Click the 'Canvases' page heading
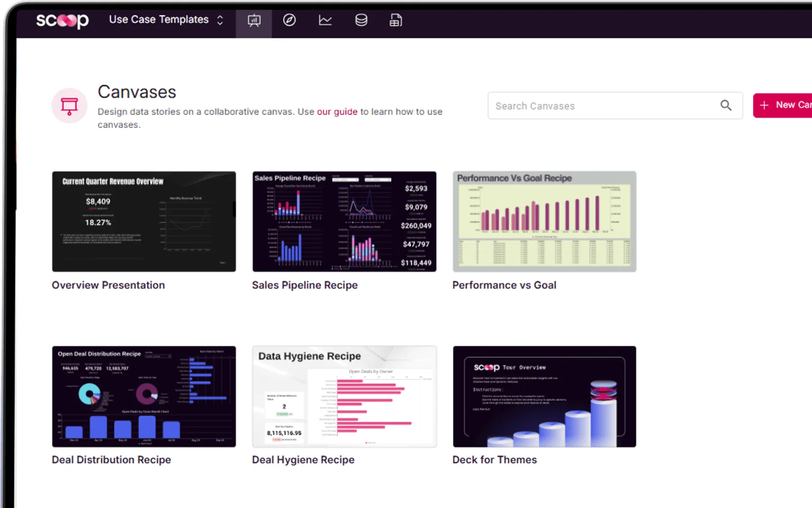The width and height of the screenshot is (812, 508). (137, 92)
